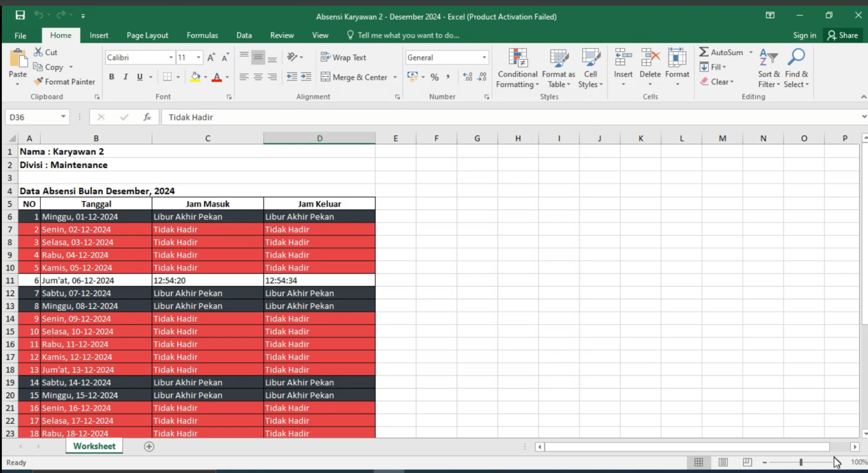Viewport: 868px width, 473px height.
Task: Toggle Bold formatting
Action: (111, 77)
